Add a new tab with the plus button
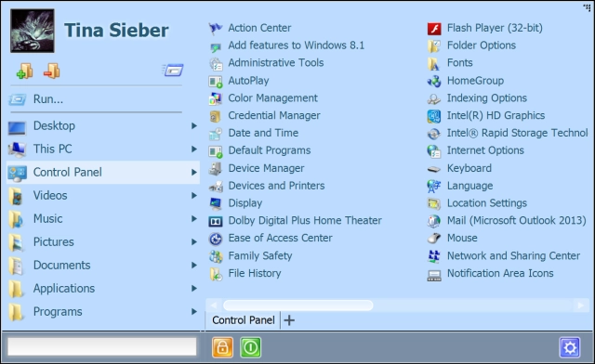The height and width of the screenshot is (364, 595). [289, 320]
